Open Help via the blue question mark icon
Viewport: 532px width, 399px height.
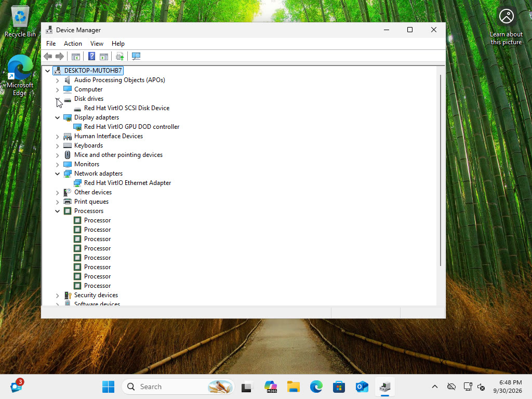(x=91, y=56)
